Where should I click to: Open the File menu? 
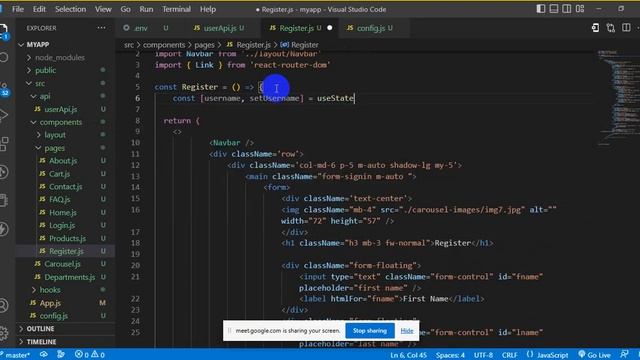(18, 9)
